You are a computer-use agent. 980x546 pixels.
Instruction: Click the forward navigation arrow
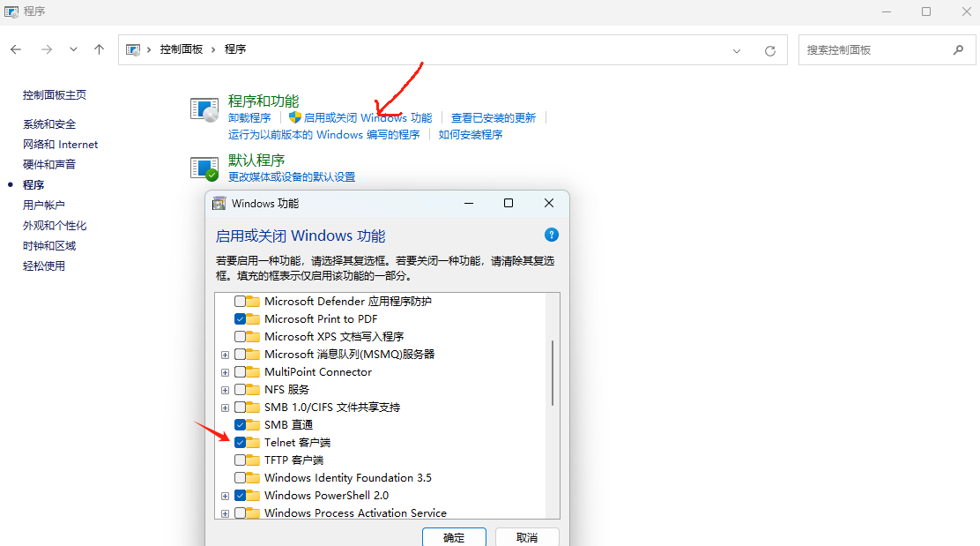pos(47,49)
